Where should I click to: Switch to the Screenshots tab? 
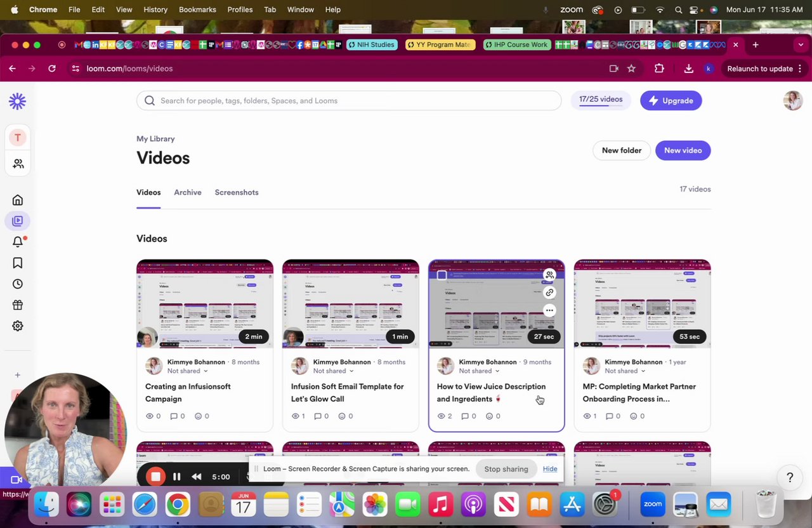[x=237, y=192]
